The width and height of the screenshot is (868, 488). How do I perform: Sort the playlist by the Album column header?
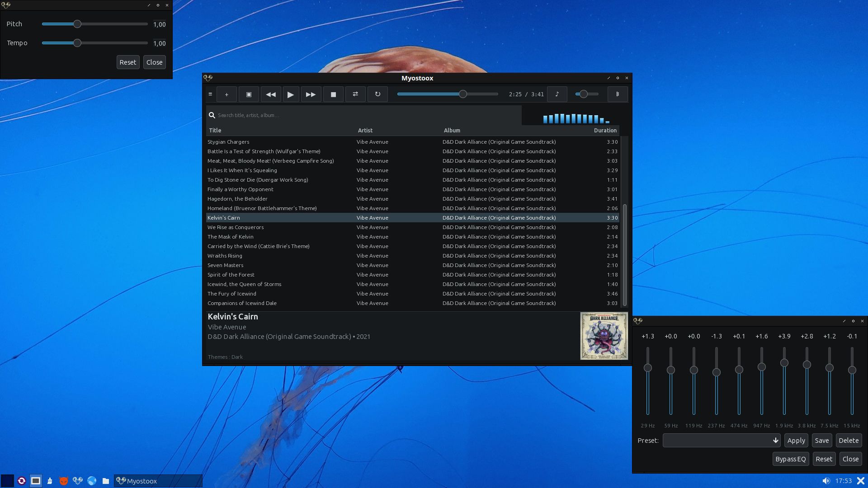point(515,130)
